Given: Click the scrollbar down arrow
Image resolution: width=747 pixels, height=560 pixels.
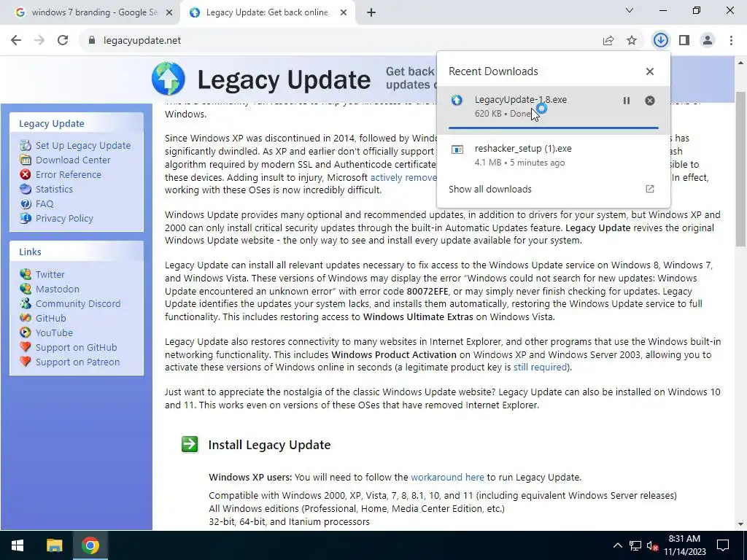Looking at the screenshot, I should tap(741, 524).
